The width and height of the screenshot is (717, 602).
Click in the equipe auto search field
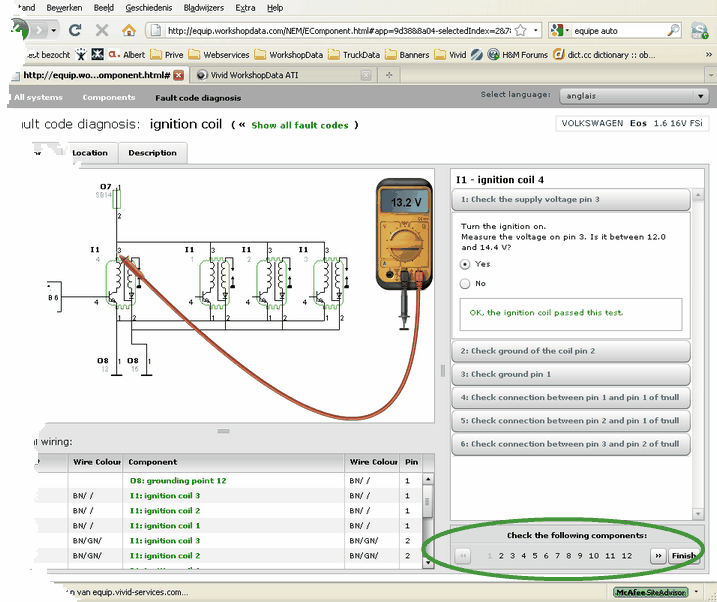click(619, 31)
